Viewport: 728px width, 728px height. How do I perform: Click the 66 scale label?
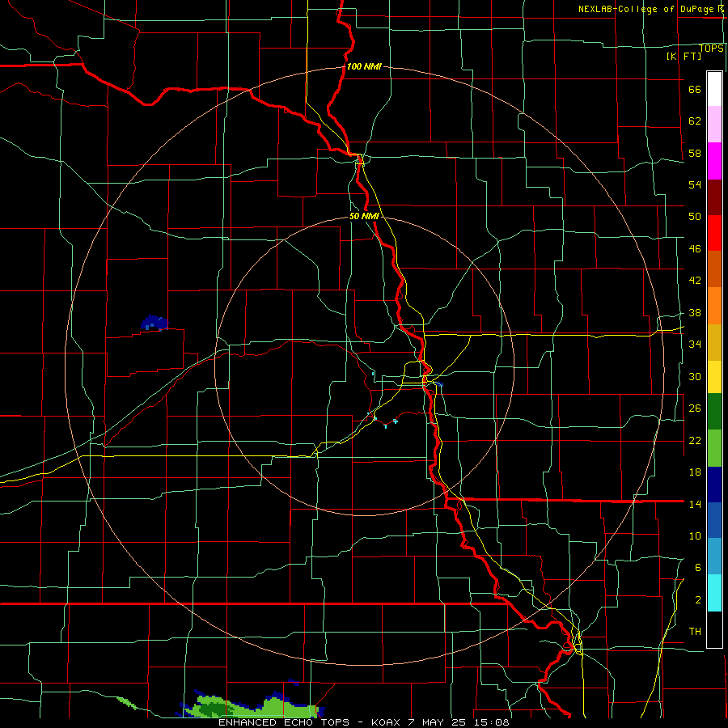[695, 90]
